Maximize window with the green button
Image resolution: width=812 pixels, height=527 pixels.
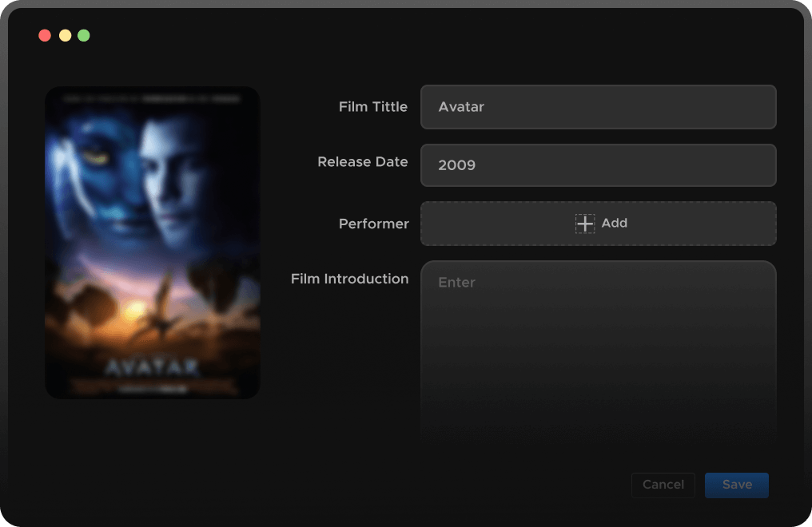click(84, 36)
